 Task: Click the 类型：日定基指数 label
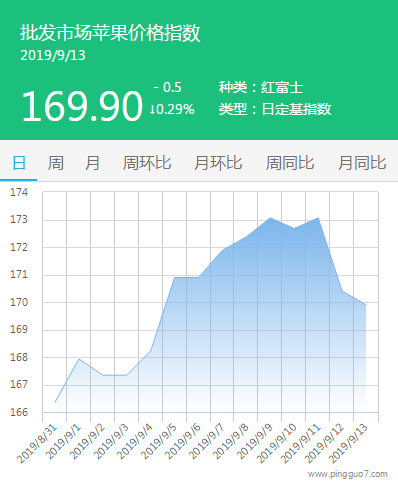click(275, 109)
